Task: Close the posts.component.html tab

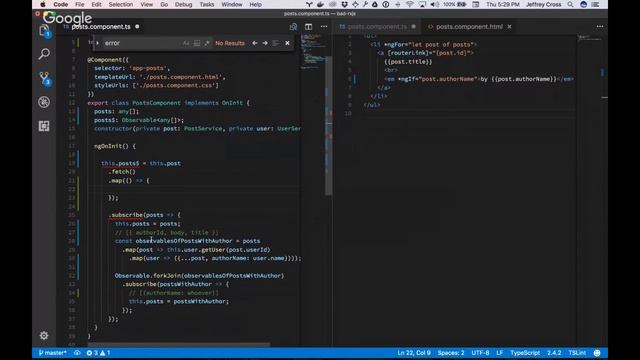Action: [509, 27]
